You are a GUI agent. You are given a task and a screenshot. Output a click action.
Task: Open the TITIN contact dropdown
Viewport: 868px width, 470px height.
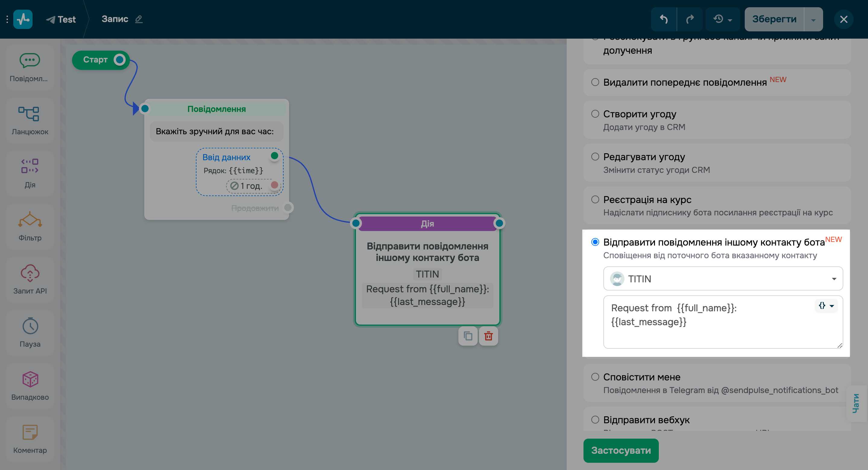click(723, 278)
